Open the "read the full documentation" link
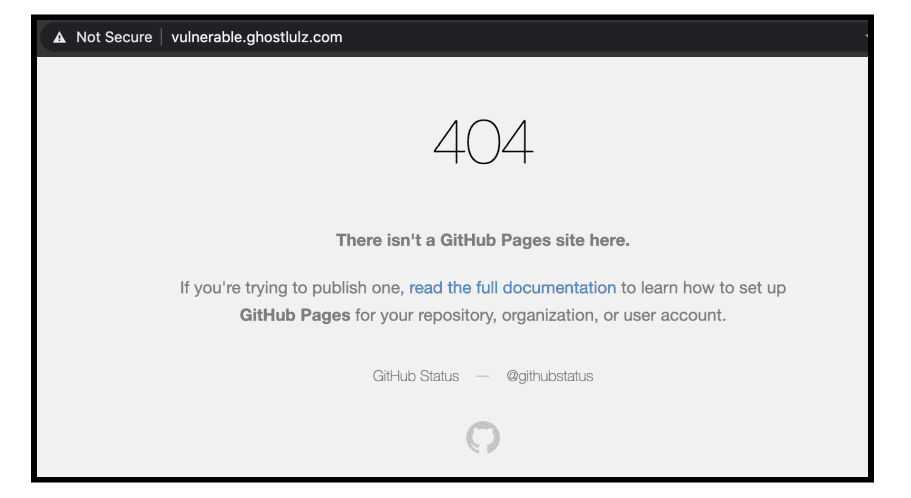 [512, 288]
